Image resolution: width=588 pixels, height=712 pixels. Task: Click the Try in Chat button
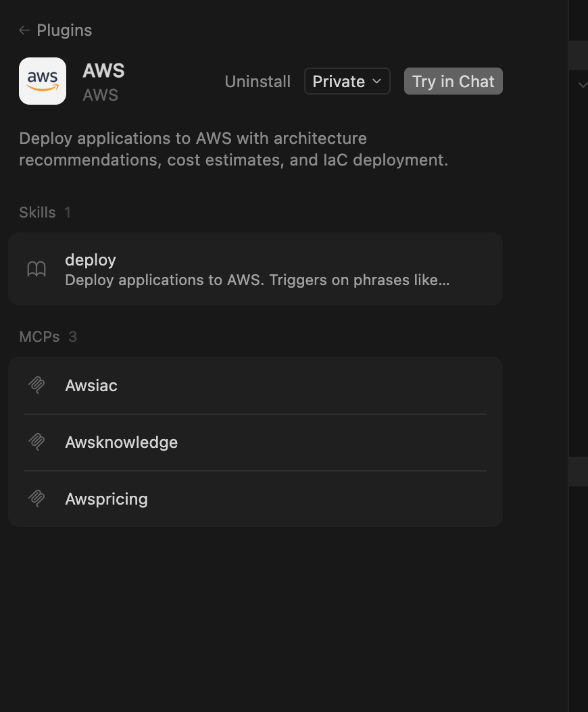coord(453,81)
